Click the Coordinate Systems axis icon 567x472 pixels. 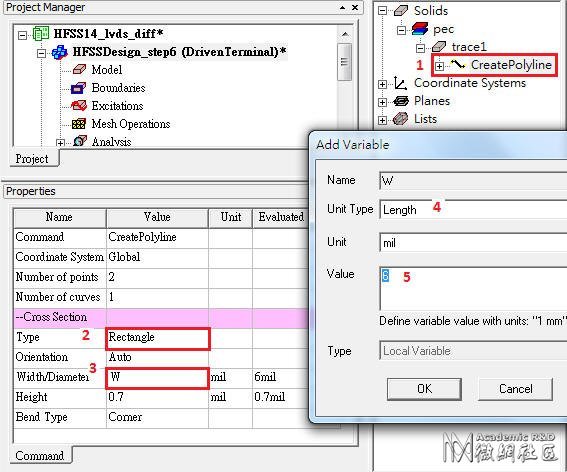[x=400, y=83]
